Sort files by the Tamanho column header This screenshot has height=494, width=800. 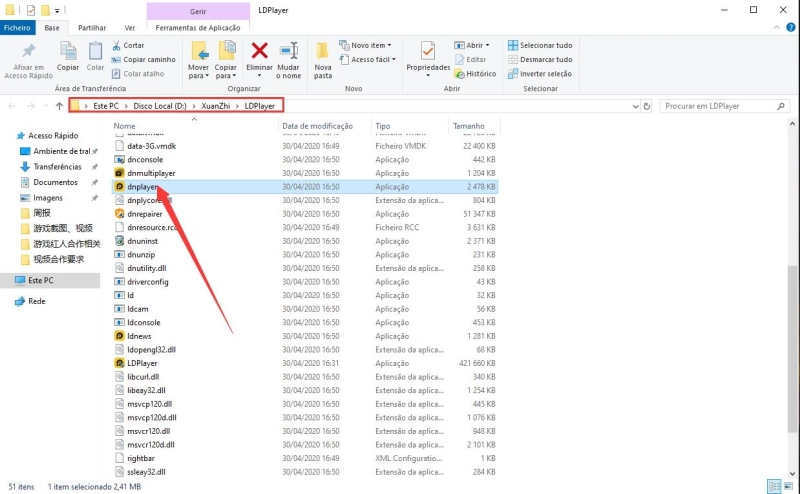pyautogui.click(x=468, y=126)
